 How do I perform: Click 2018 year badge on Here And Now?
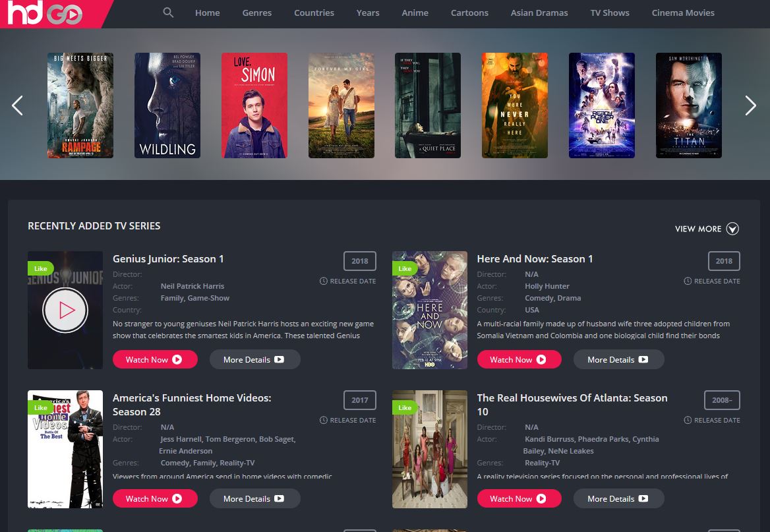pos(724,261)
